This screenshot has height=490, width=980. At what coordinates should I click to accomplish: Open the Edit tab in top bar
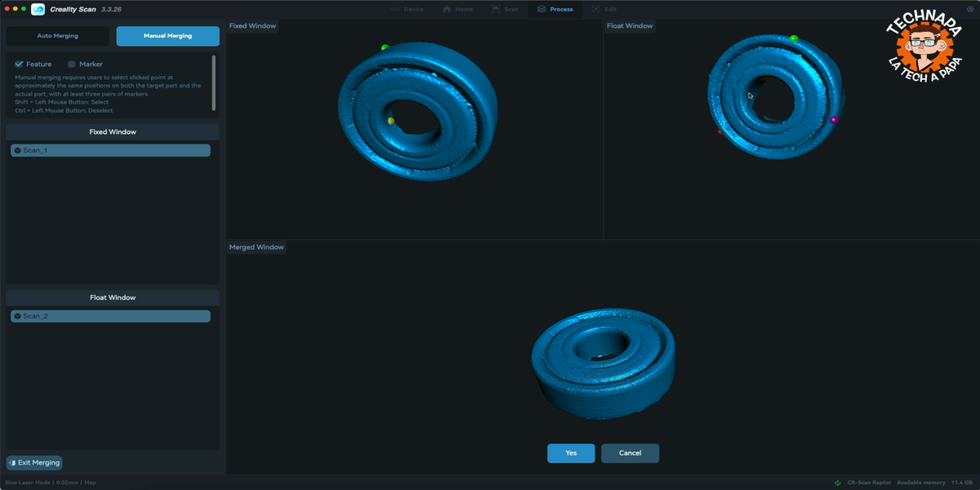click(x=604, y=9)
